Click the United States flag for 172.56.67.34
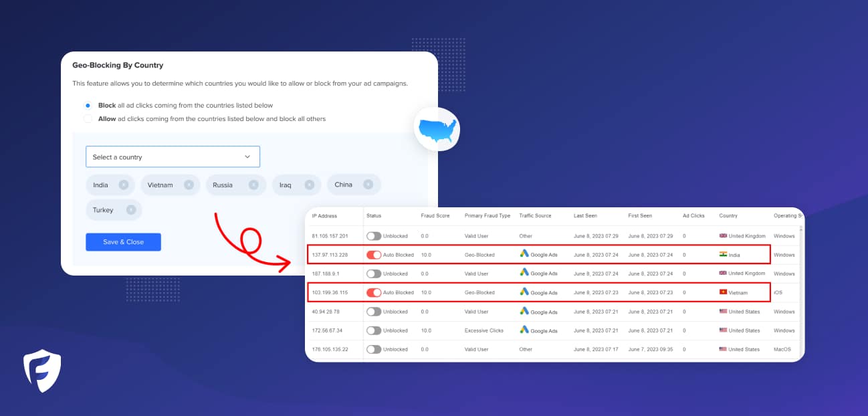 click(x=724, y=330)
